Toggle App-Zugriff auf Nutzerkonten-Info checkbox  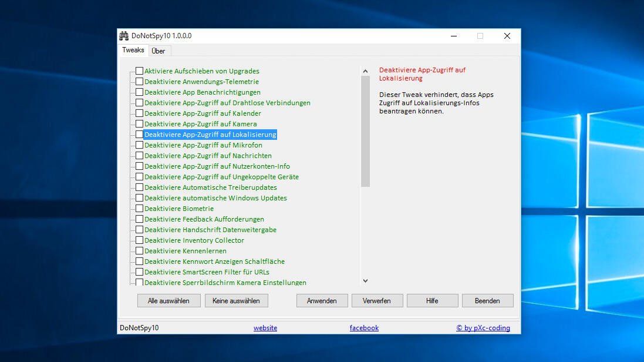click(140, 166)
